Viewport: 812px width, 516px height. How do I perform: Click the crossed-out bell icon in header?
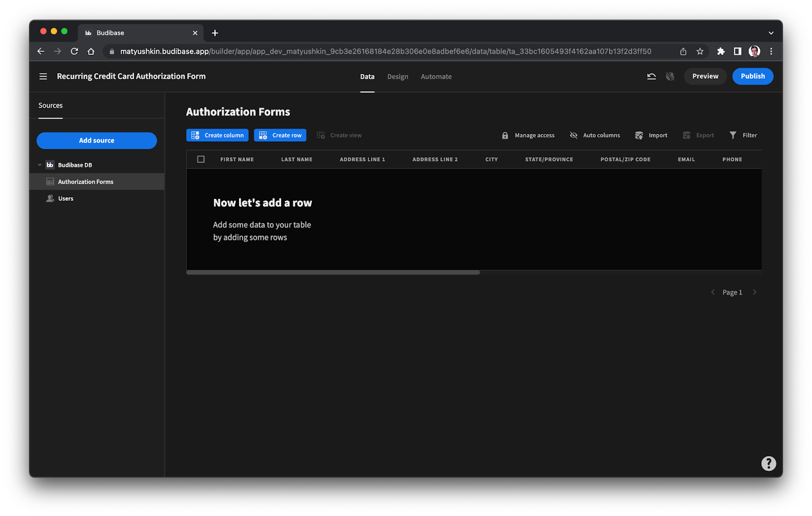click(670, 76)
